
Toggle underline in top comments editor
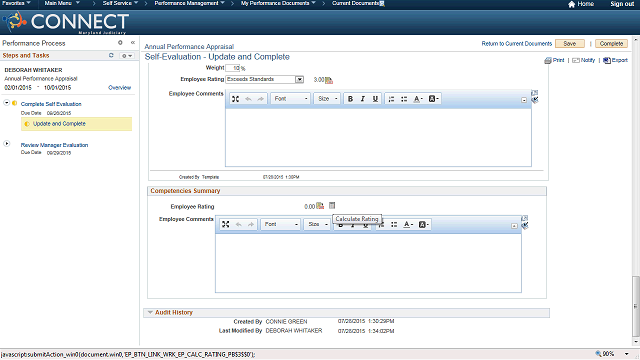375,99
